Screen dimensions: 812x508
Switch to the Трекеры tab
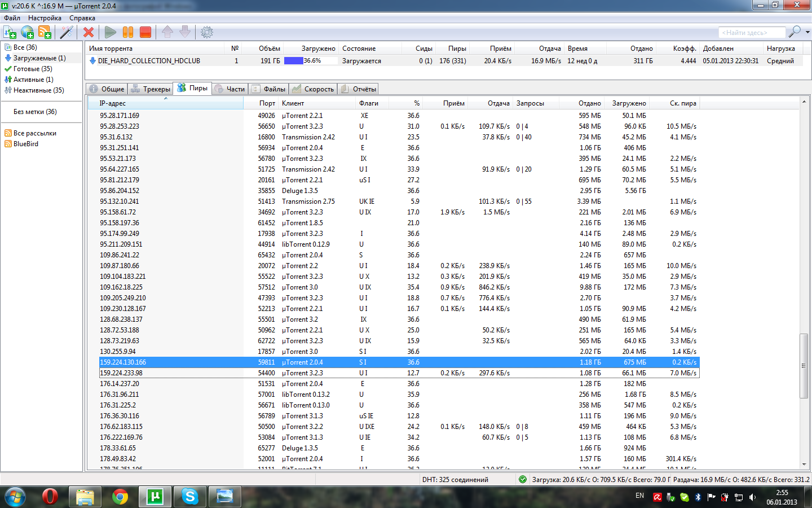coord(151,89)
